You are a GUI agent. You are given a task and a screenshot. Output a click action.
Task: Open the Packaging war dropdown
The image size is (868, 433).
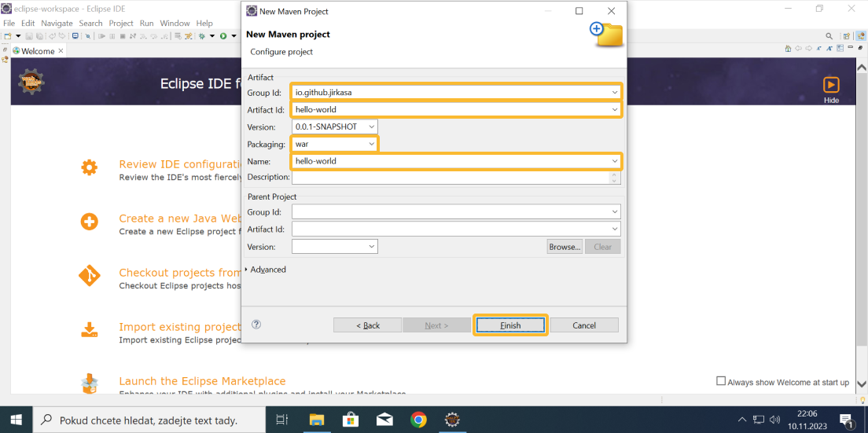(x=372, y=144)
